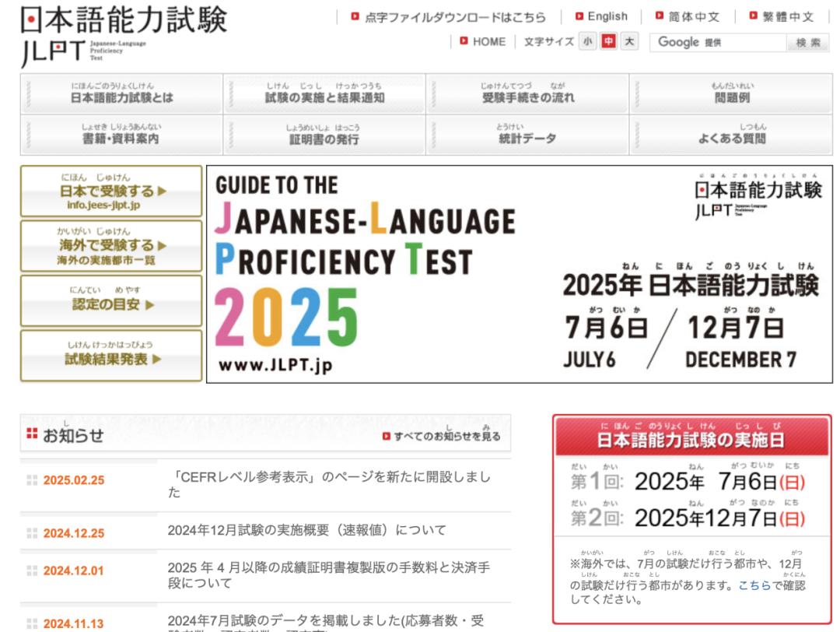Click 日本で受験する button
840x632 pixels.
(x=111, y=191)
